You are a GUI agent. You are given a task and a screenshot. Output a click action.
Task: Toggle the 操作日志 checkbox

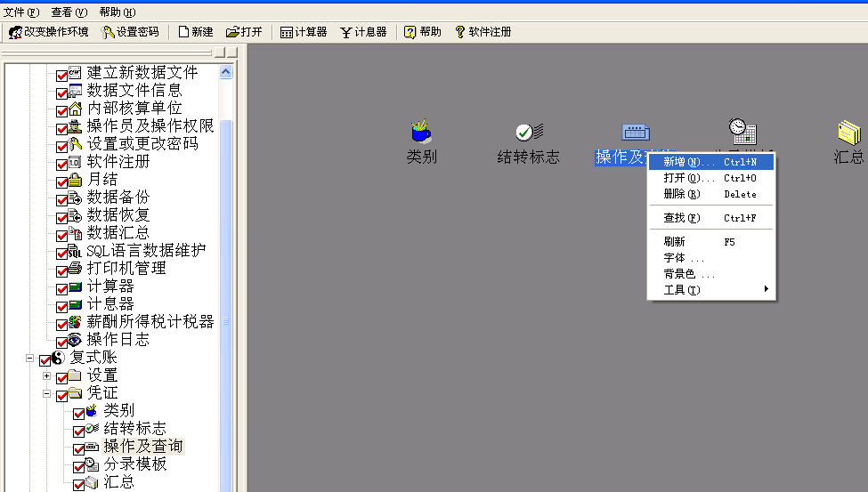(62, 342)
